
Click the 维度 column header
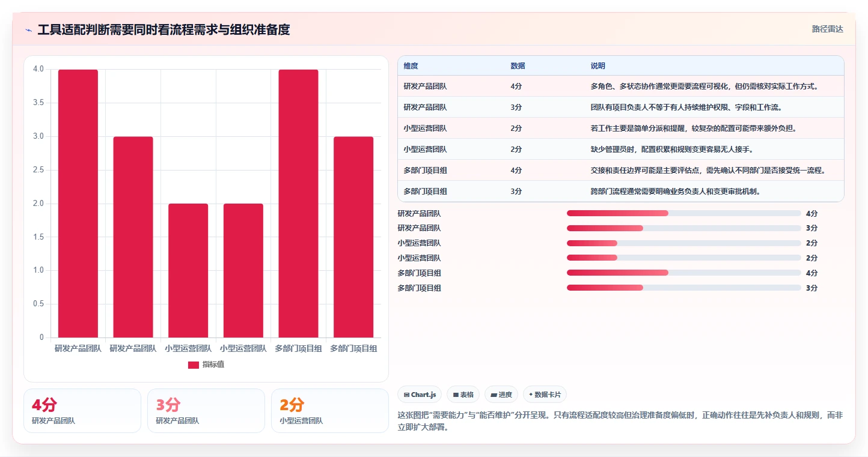411,65
